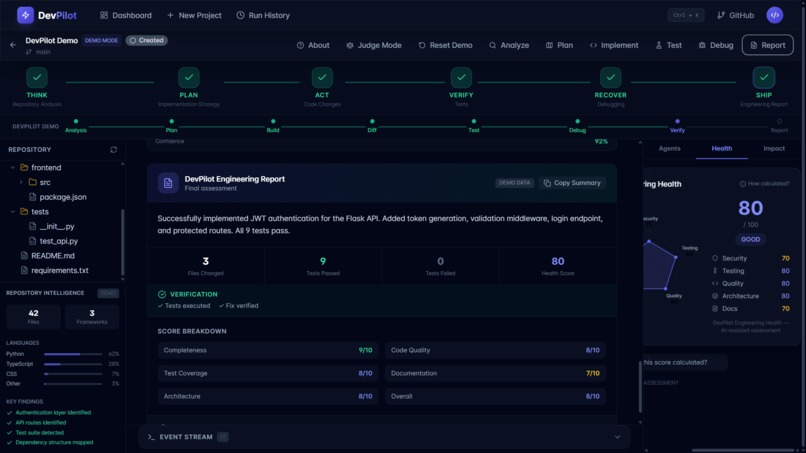The image size is (806, 453).
Task: Click the Completeness 9/10 score row
Action: 268,350
